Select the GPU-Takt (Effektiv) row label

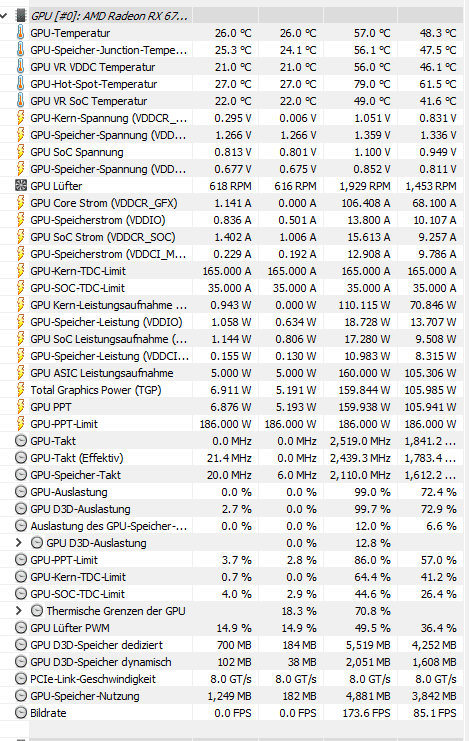[x=77, y=458]
